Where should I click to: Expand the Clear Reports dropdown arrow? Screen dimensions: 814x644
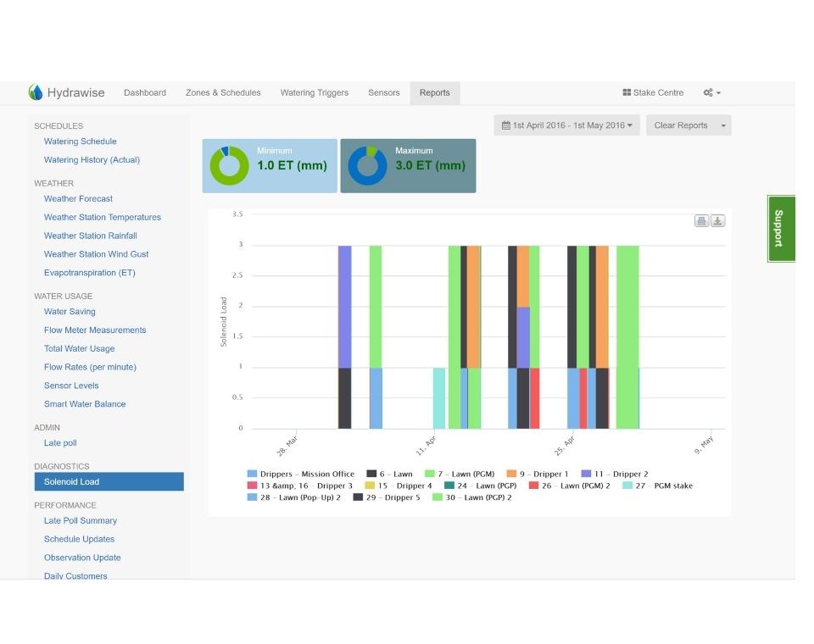tap(722, 125)
